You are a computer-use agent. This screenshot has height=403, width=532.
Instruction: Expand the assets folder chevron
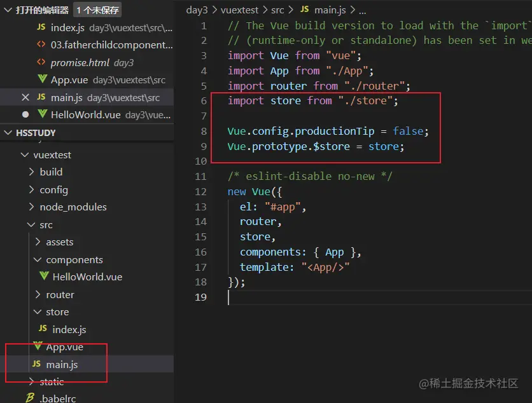click(x=38, y=242)
